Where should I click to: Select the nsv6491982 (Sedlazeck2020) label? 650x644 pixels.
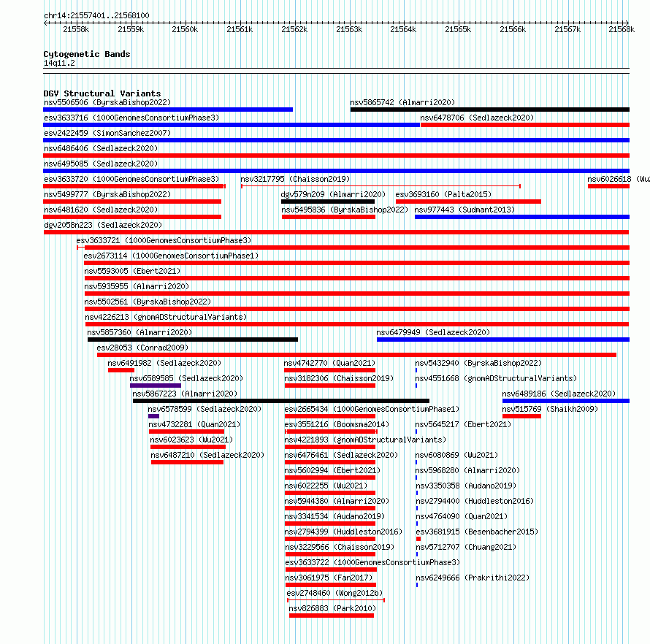point(164,363)
